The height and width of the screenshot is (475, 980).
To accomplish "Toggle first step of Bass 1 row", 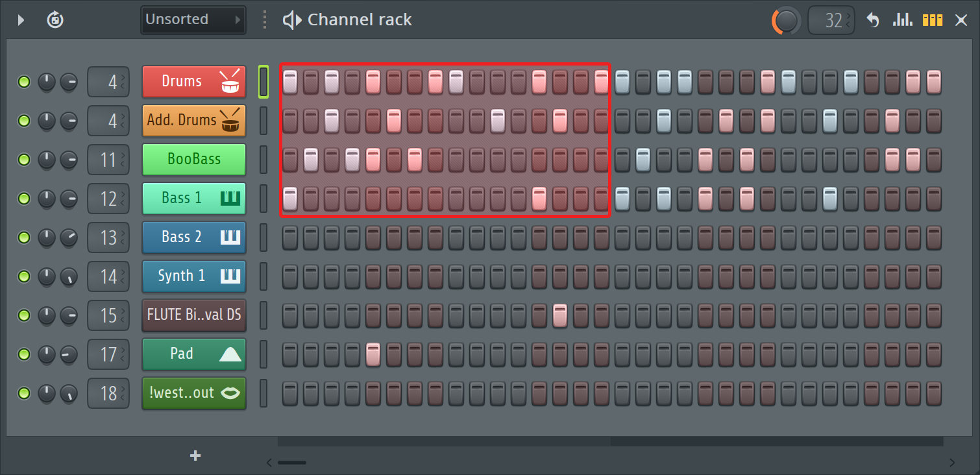I will click(x=290, y=199).
